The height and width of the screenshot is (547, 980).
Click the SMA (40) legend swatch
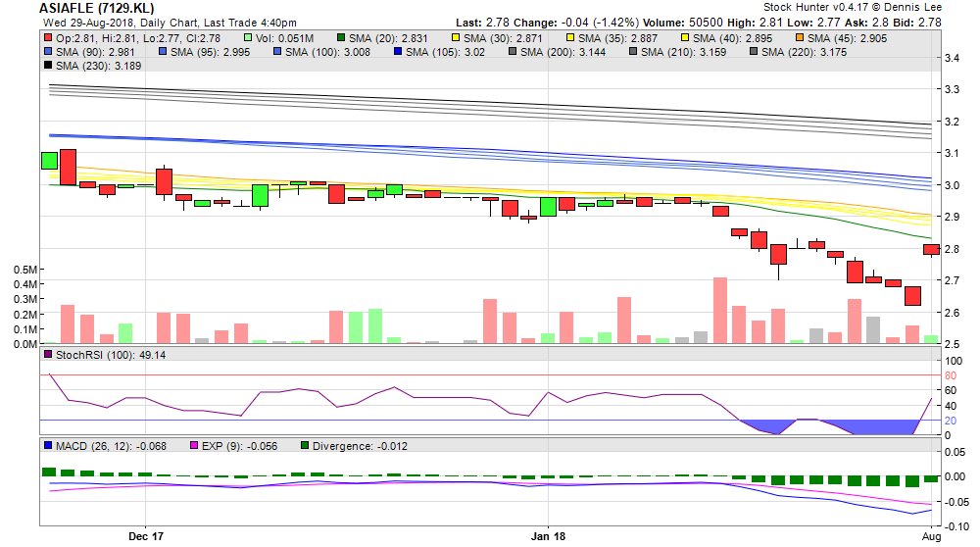[685, 37]
